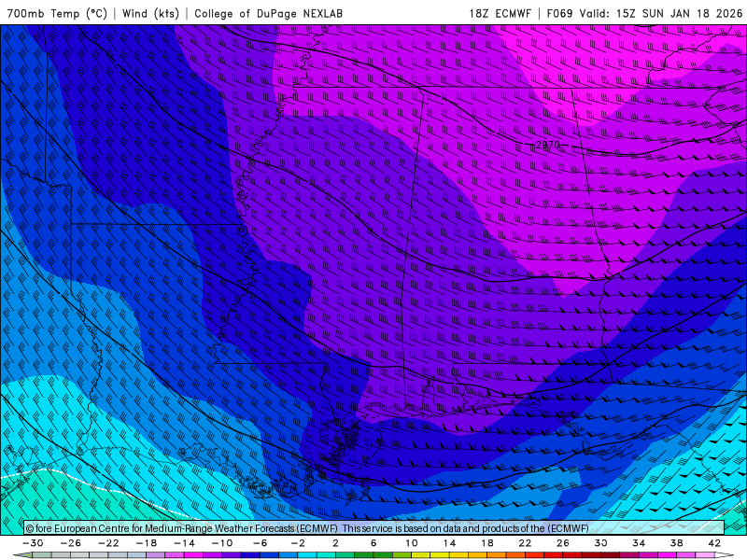
Task: Click the 38 color scale label
Action: (676, 543)
